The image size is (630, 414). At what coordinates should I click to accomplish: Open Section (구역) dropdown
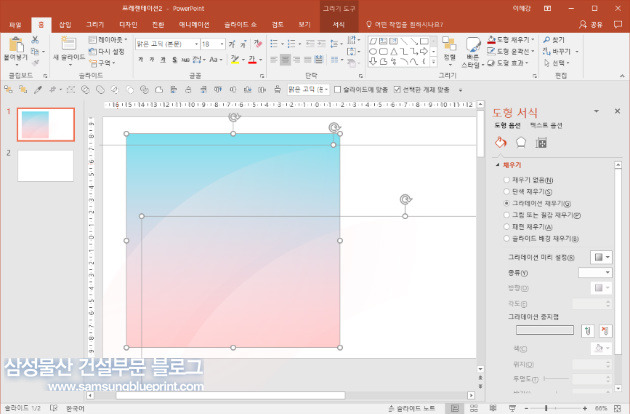[102, 63]
